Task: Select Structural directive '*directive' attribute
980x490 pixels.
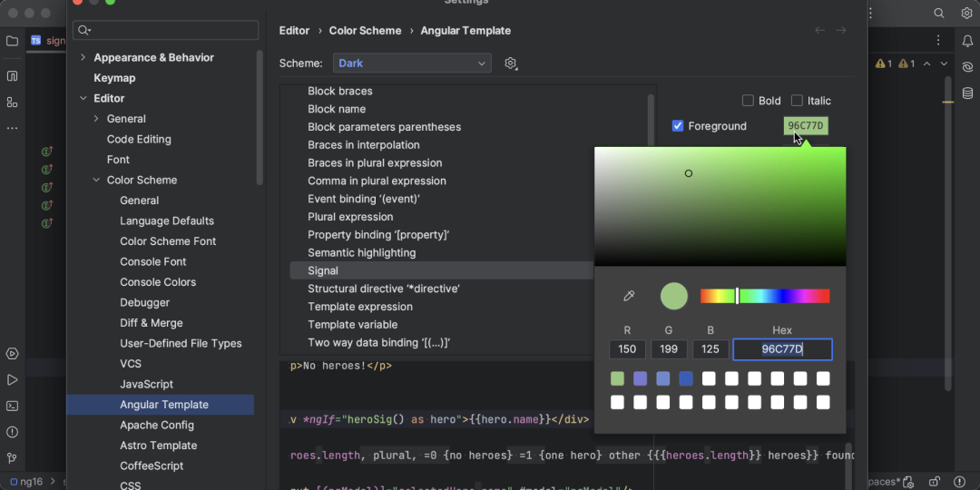Action: click(384, 289)
